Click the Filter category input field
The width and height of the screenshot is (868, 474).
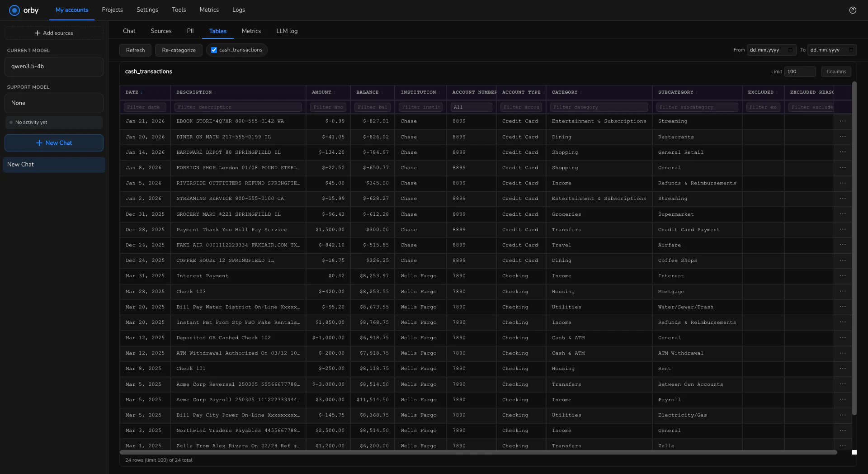[599, 107]
